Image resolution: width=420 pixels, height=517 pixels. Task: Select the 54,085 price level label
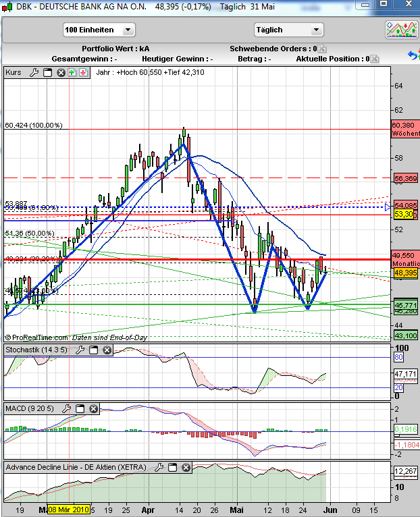pos(406,205)
